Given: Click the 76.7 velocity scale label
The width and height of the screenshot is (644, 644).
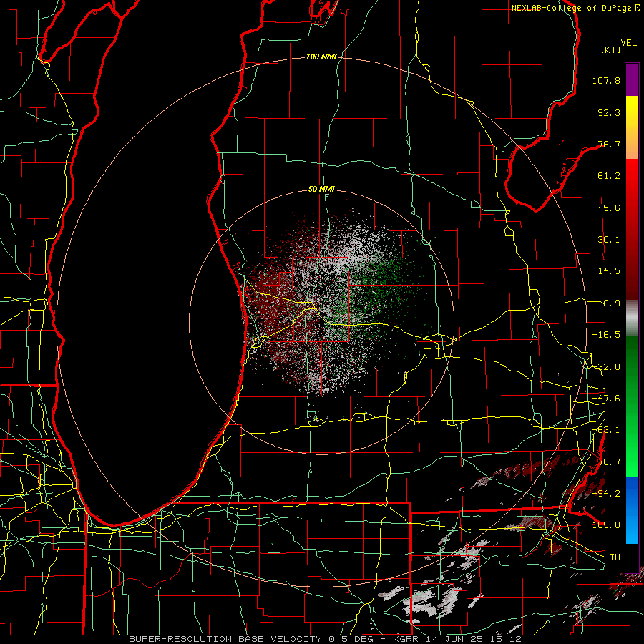Looking at the screenshot, I should coord(609,144).
